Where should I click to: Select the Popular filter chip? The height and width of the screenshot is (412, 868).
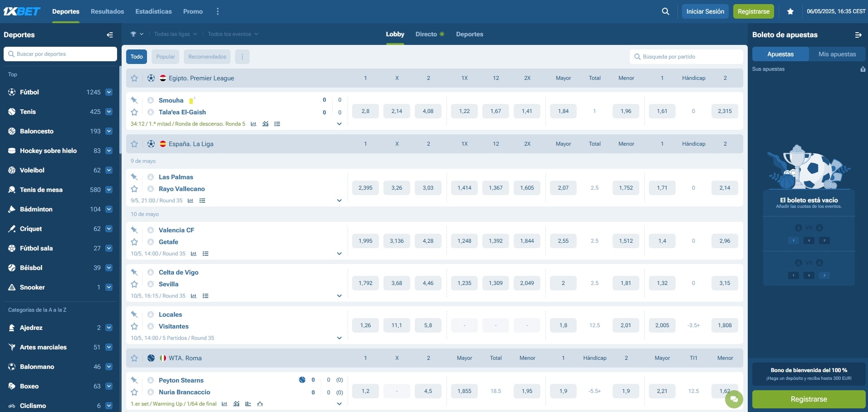pyautogui.click(x=165, y=57)
